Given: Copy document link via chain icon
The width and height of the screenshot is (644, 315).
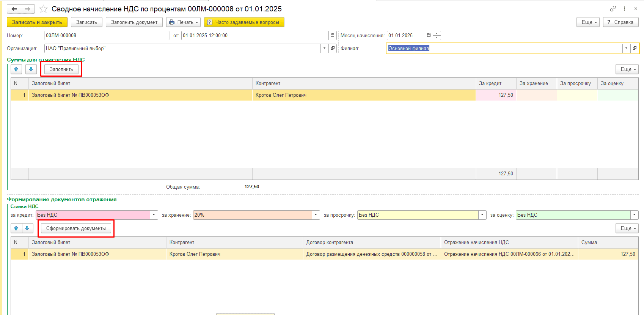Looking at the screenshot, I should tap(613, 8).
